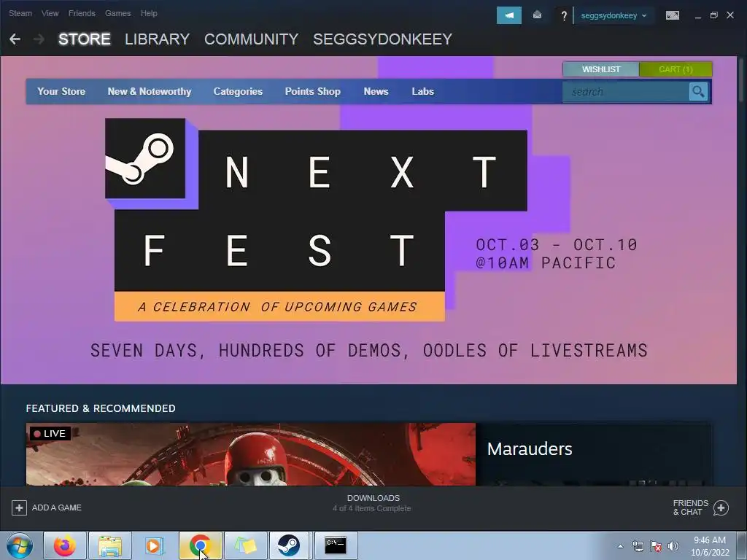Open the Steam menu
This screenshot has height=560, width=747.
click(20, 13)
